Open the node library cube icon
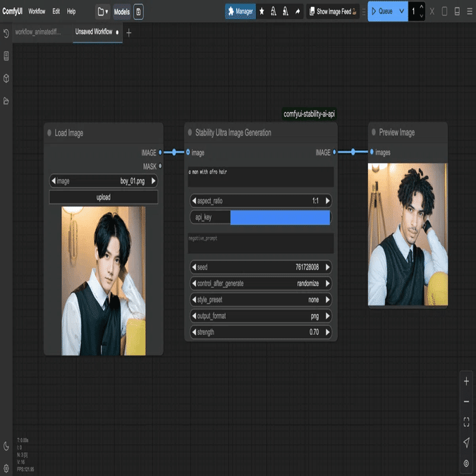Viewport: 476px width, 476px height. [x=6, y=78]
